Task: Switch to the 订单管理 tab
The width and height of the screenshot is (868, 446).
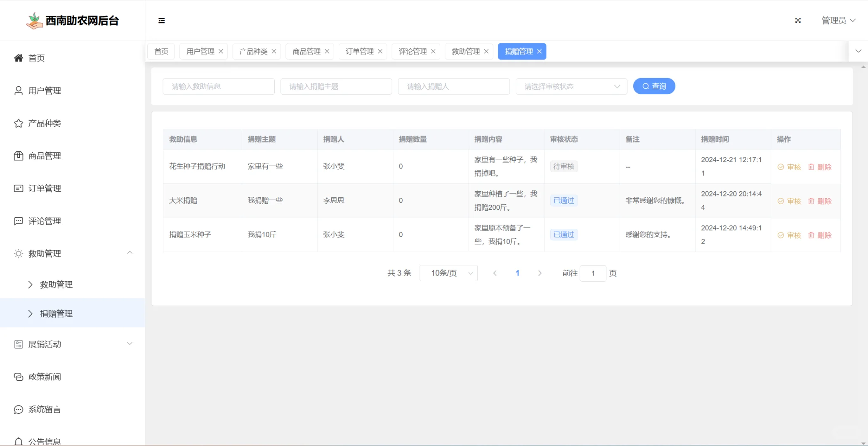Action: point(359,51)
